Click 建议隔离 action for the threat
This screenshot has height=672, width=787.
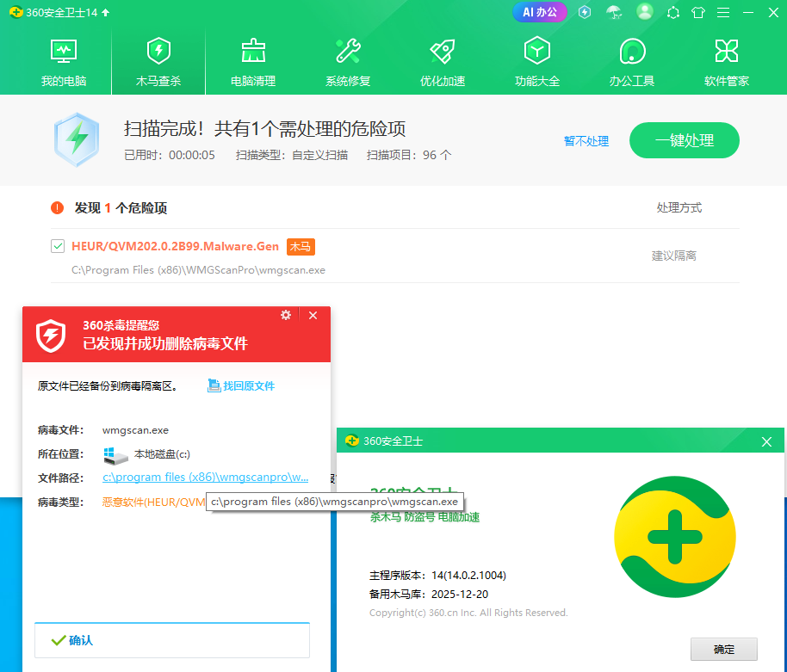[x=673, y=256]
